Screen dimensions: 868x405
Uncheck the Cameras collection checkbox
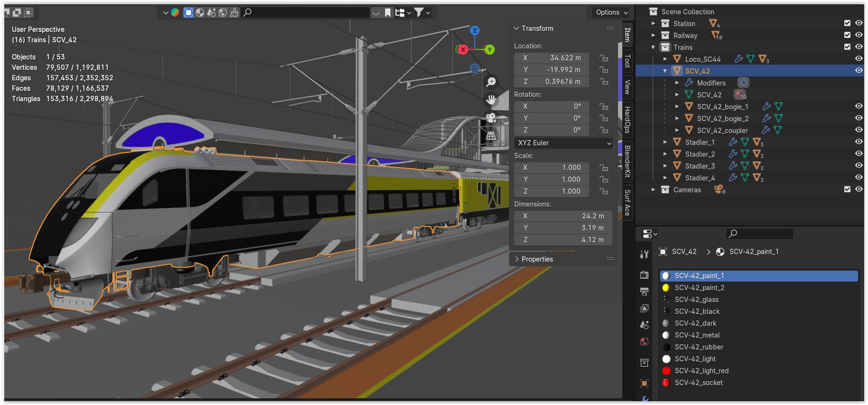[847, 189]
